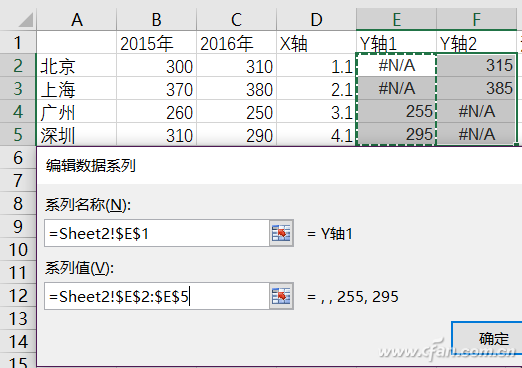
Task: Select column A header
Action: [x=77, y=20]
